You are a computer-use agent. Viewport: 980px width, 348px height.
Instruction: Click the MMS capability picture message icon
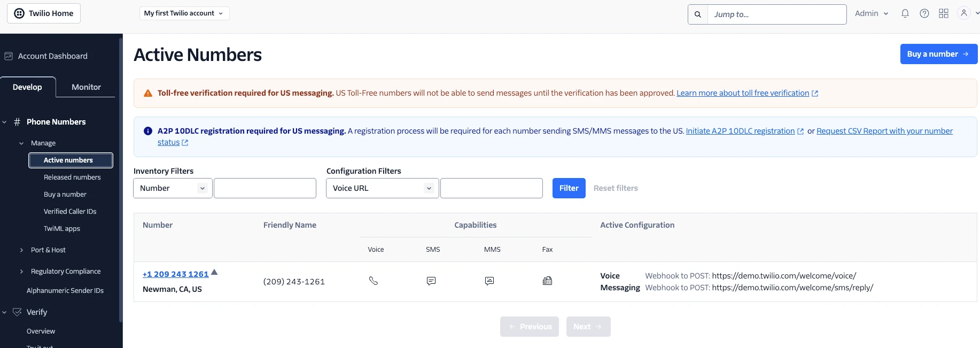(x=489, y=281)
